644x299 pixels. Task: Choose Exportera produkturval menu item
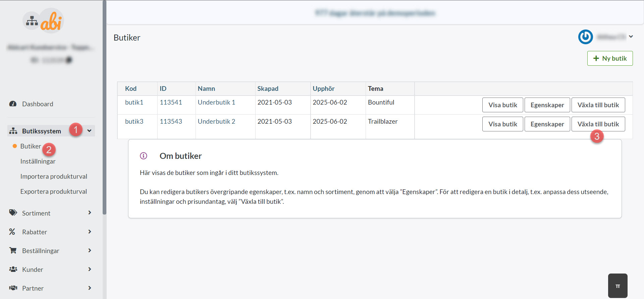click(x=54, y=191)
